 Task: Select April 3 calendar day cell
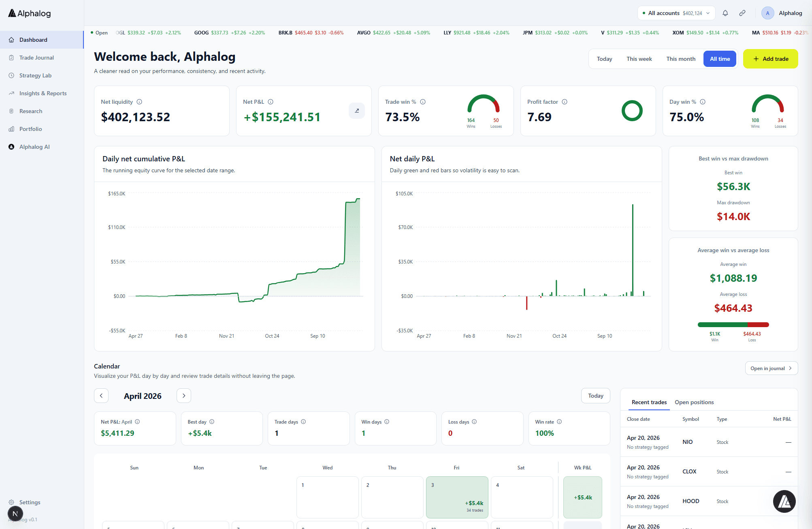457,497
